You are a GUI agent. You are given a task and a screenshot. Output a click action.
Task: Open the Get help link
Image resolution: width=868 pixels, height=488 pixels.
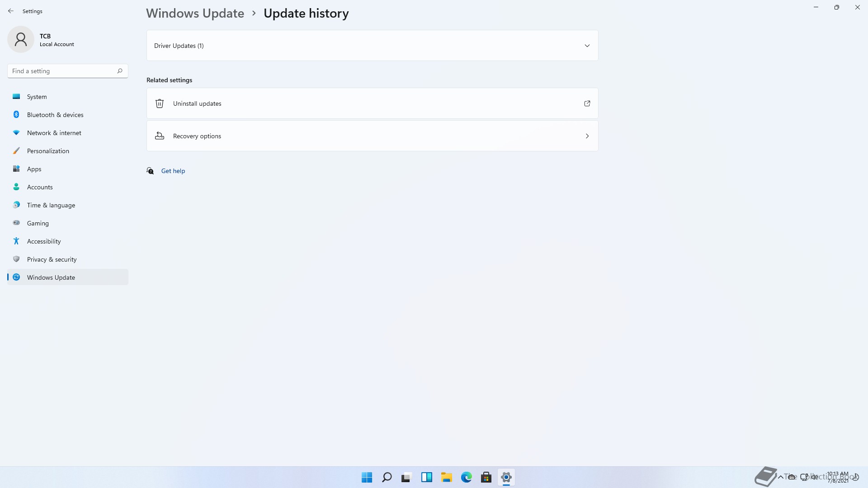tap(173, 171)
